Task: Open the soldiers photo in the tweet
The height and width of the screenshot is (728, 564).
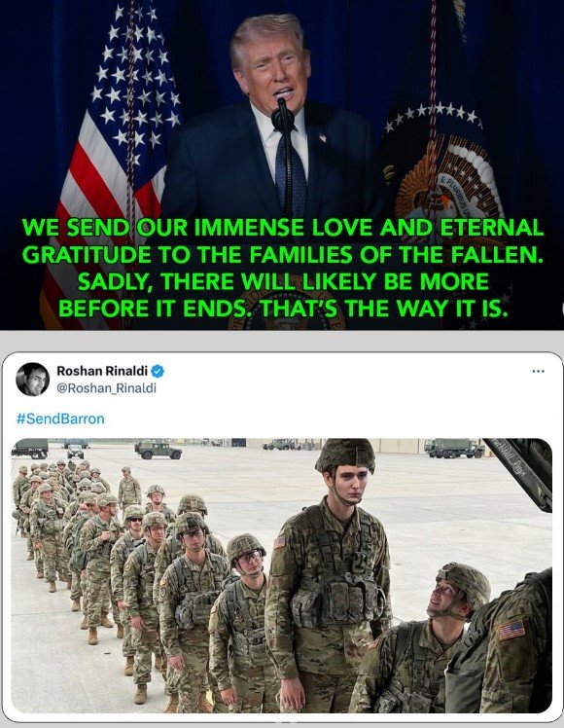Action: point(282,575)
